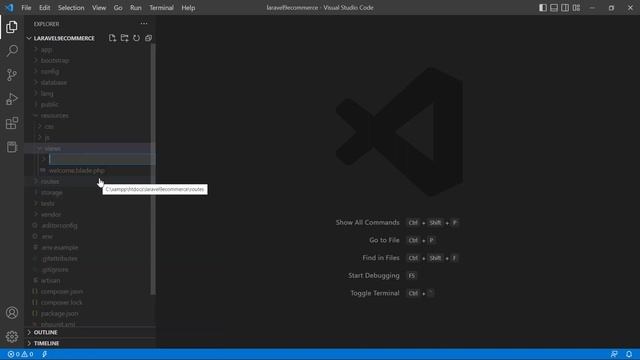This screenshot has height=360, width=640.
Task: Open the Accounts icon in activity bar
Action: coord(12,313)
